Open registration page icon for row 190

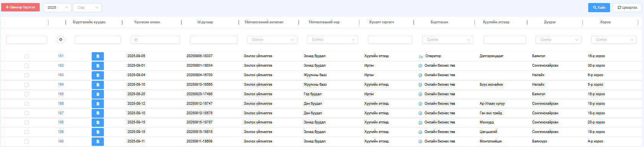(98, 142)
